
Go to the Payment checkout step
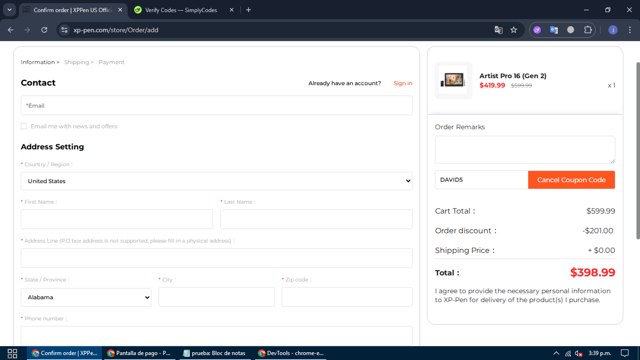click(111, 62)
